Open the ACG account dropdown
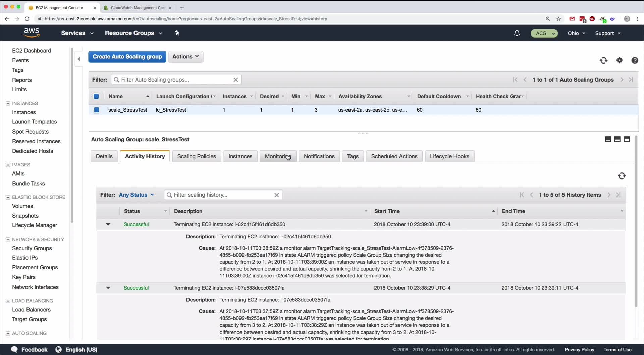This screenshot has width=644, height=355. pos(544,33)
